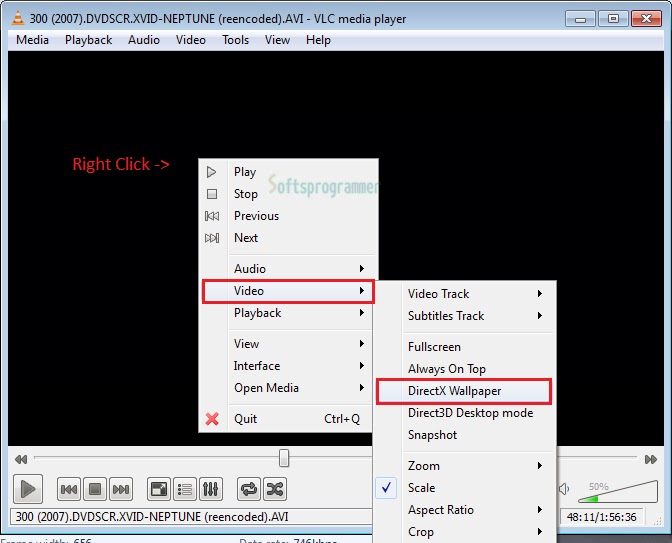Expand the Audio submenu in context menu
The height and width of the screenshot is (543, 672).
point(287,269)
